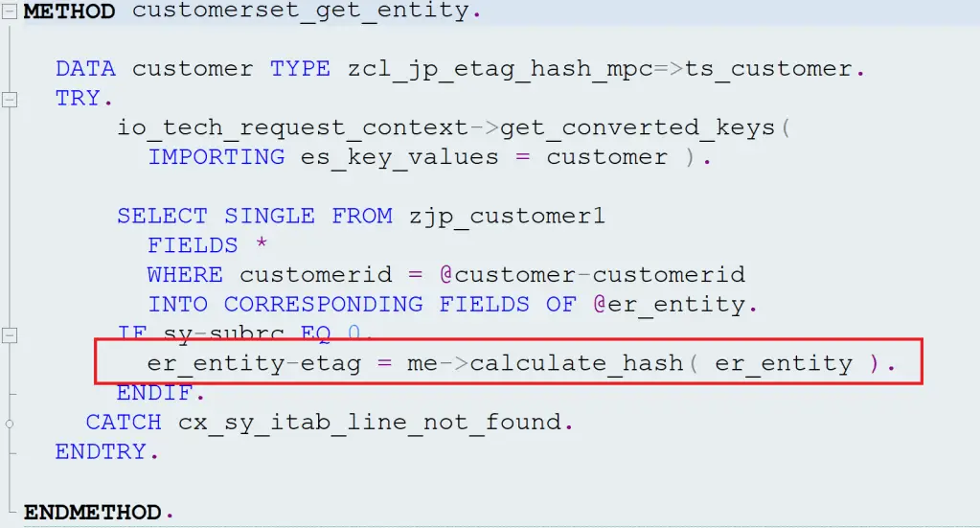The height and width of the screenshot is (528, 980).
Task: Click @customer-customerid in WHERE clause
Action: [592, 275]
